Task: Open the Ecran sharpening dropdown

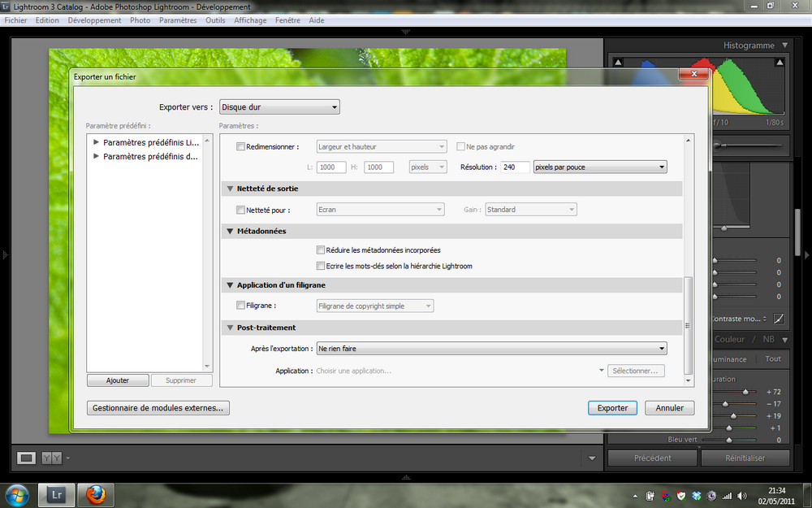Action: pyautogui.click(x=381, y=210)
